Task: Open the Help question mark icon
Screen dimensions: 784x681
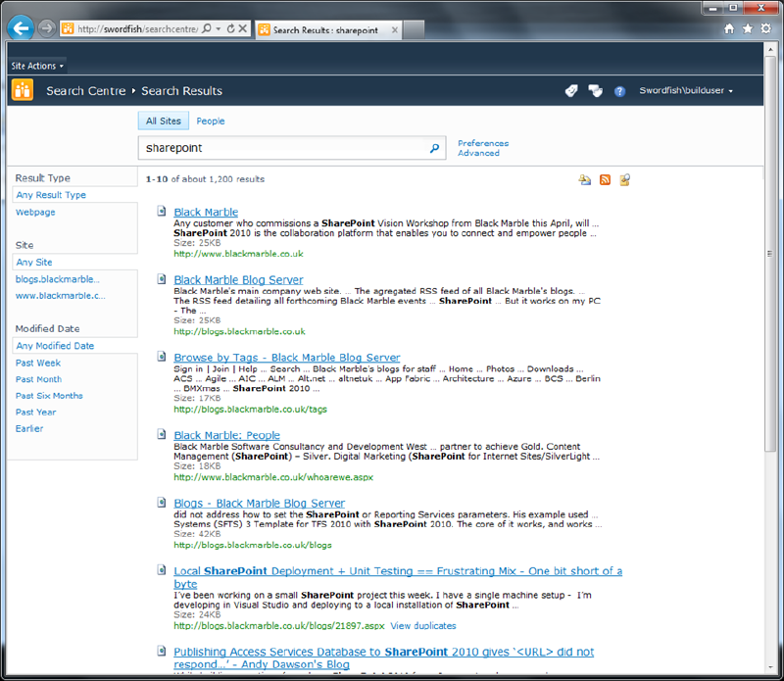Action: [x=619, y=91]
